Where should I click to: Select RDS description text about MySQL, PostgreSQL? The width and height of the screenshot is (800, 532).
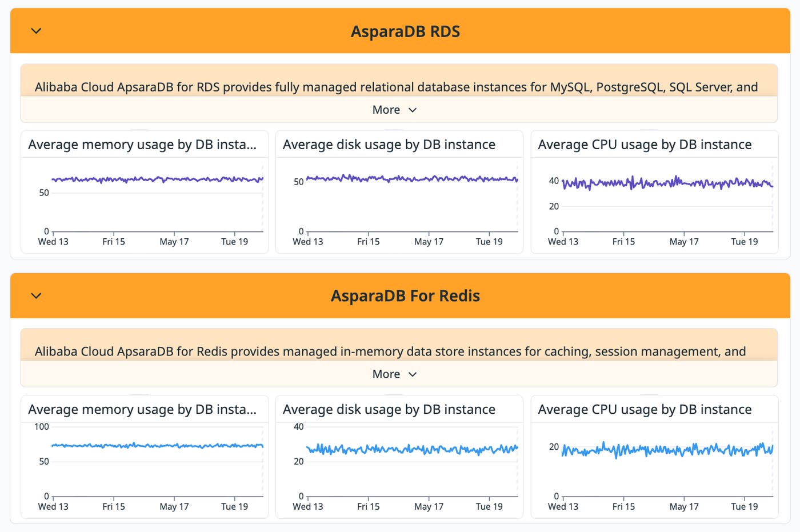coord(396,87)
